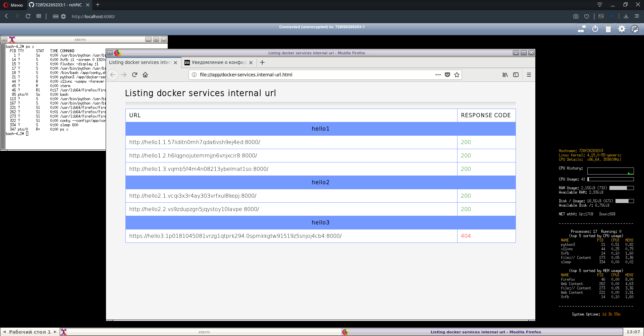Open Opera's downloads icon
The height and width of the screenshot is (336, 644).
[626, 16]
